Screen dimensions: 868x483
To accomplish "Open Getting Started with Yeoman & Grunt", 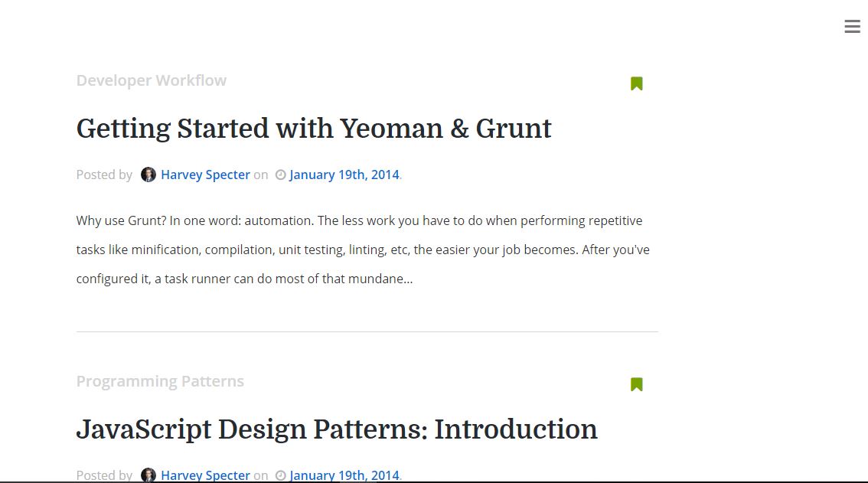I will [x=314, y=129].
